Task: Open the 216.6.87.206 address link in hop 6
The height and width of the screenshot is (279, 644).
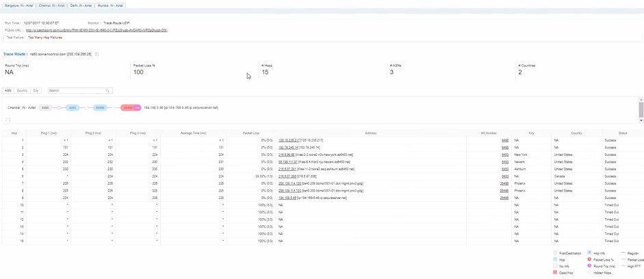Action: (x=287, y=176)
